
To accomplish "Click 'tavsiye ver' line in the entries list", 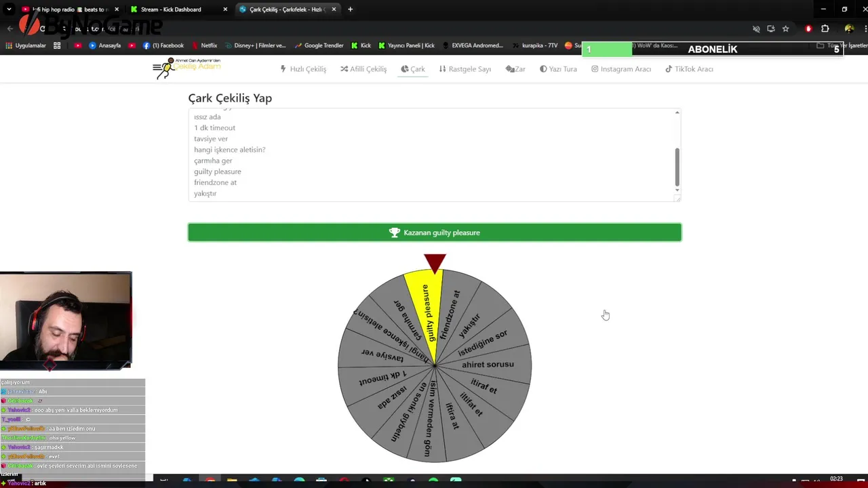I will point(210,139).
